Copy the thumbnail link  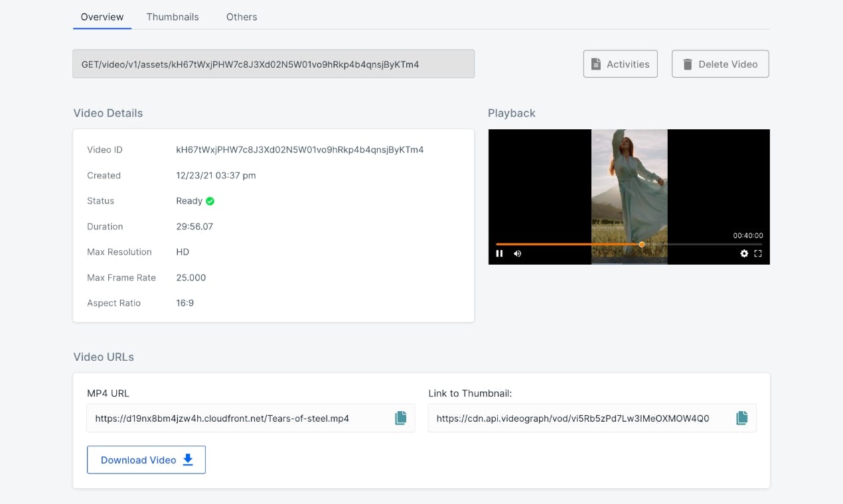click(741, 418)
